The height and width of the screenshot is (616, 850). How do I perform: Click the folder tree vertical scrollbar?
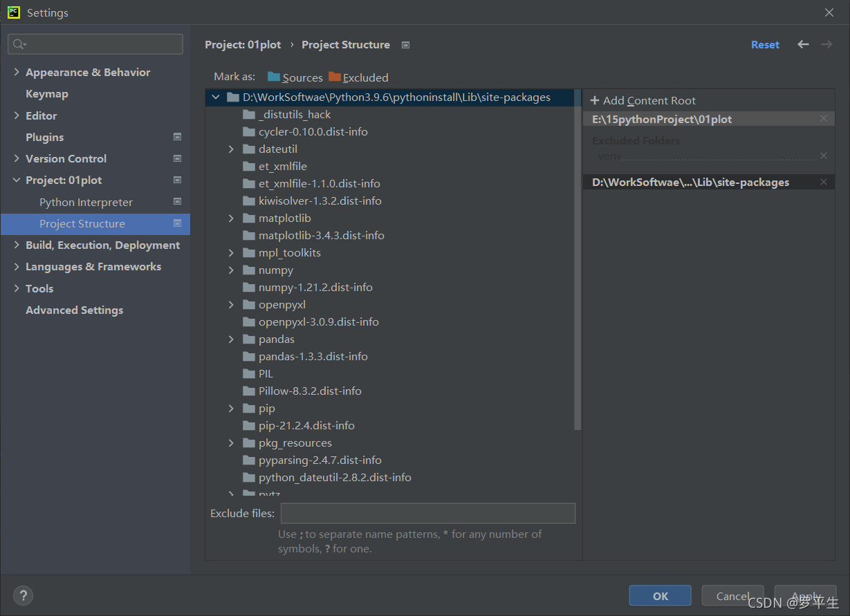pyautogui.click(x=578, y=259)
